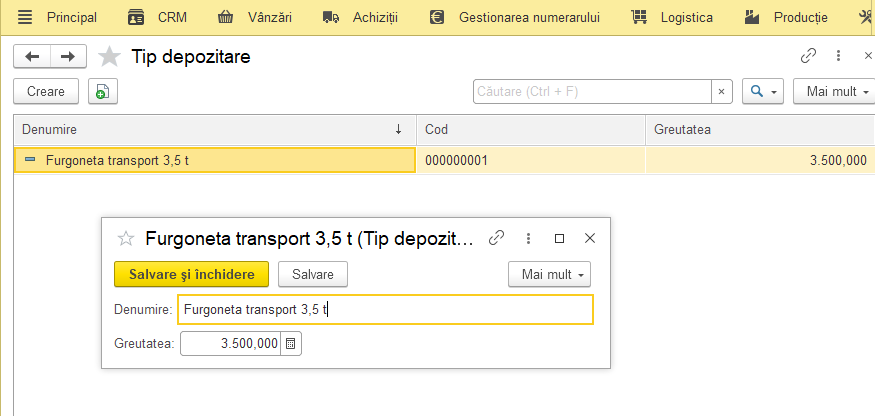Click the forward navigation arrow
This screenshot has width=875, height=416.
pyautogui.click(x=68, y=56)
